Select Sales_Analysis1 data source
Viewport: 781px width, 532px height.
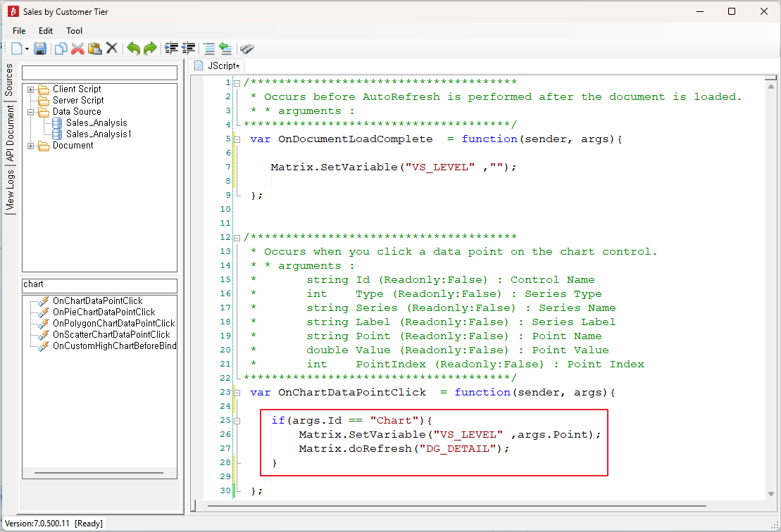[x=98, y=134]
